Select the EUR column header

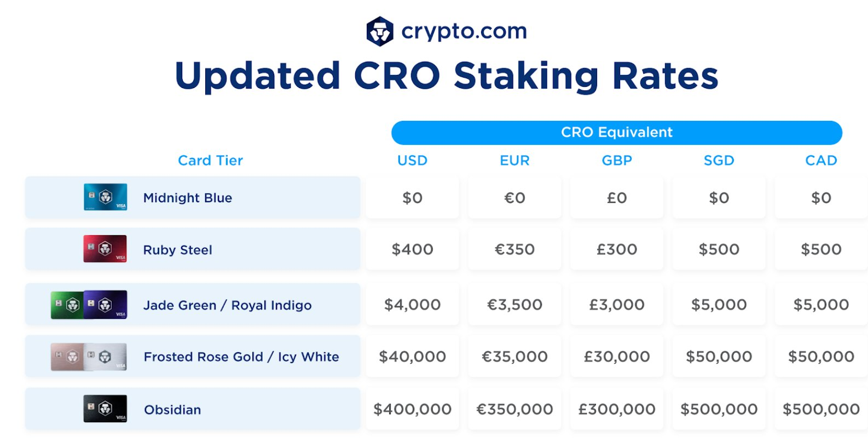(514, 161)
